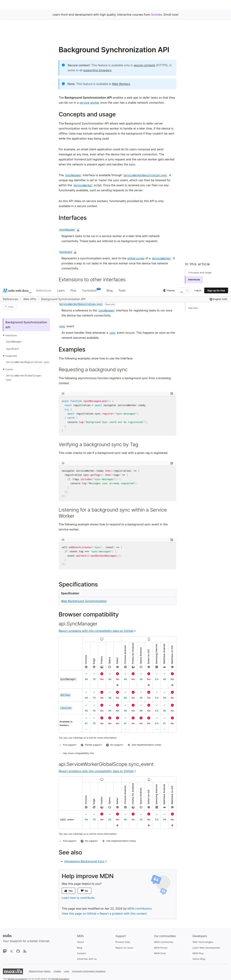This screenshot has height=980, width=231.
Task: Select SyncEvent in the sidebar tree
Action: (x=13, y=348)
